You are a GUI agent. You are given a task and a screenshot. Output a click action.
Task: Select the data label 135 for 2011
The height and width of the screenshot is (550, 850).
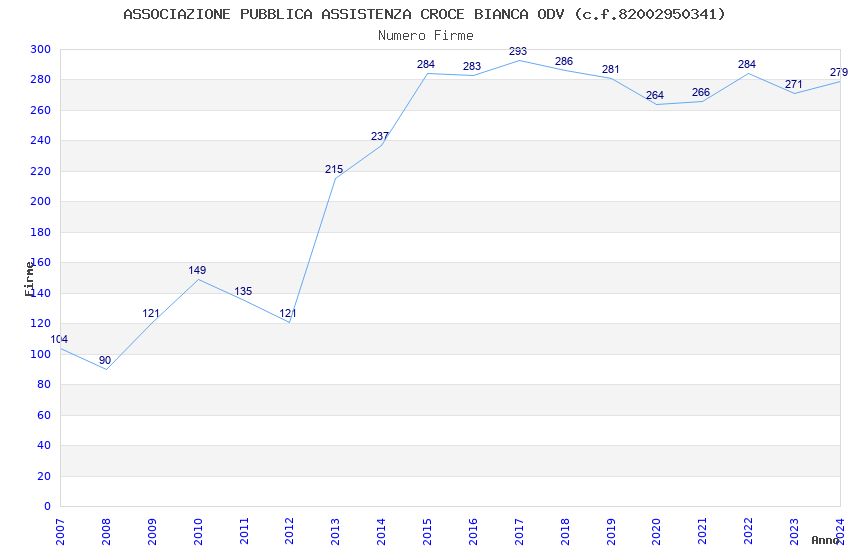pyautogui.click(x=243, y=291)
